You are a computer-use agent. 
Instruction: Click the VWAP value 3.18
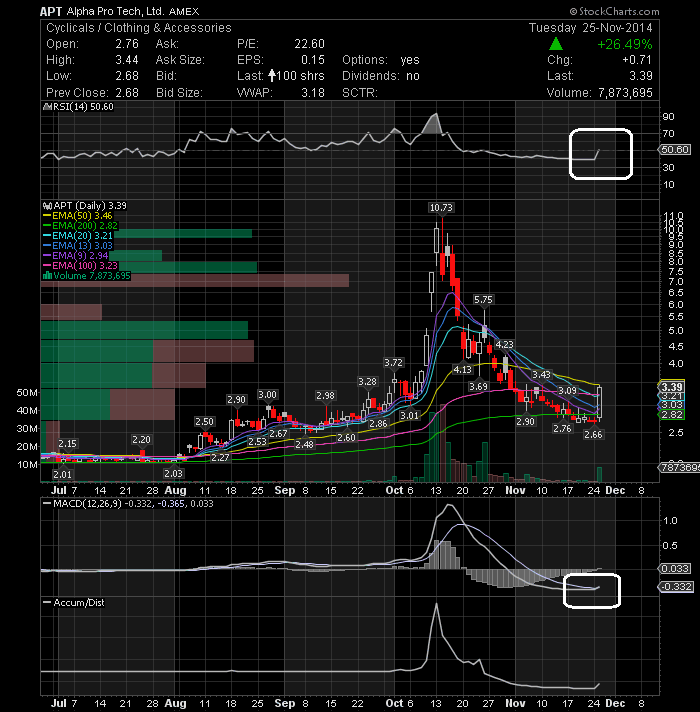click(x=313, y=93)
